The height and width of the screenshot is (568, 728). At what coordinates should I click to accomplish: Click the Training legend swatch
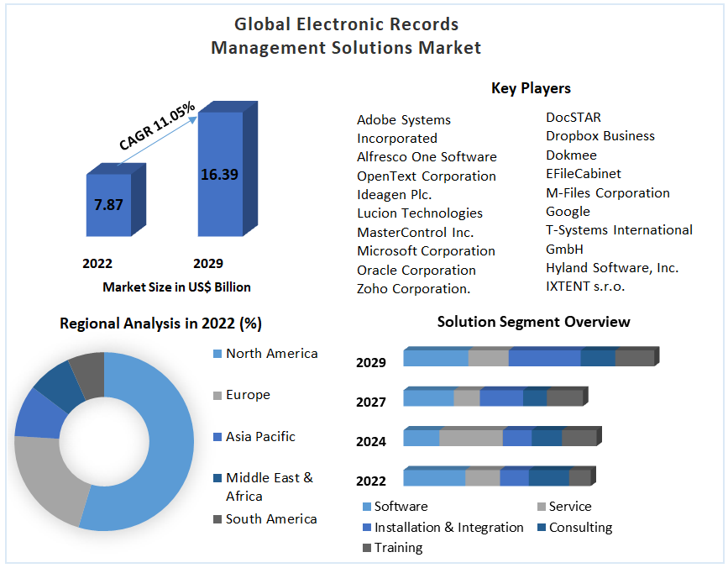point(367,548)
